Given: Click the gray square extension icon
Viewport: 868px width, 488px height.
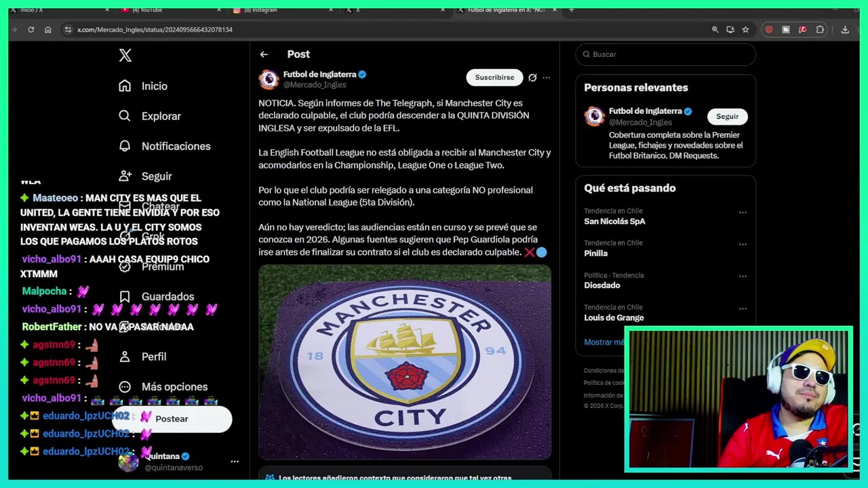Looking at the screenshot, I should click(786, 30).
